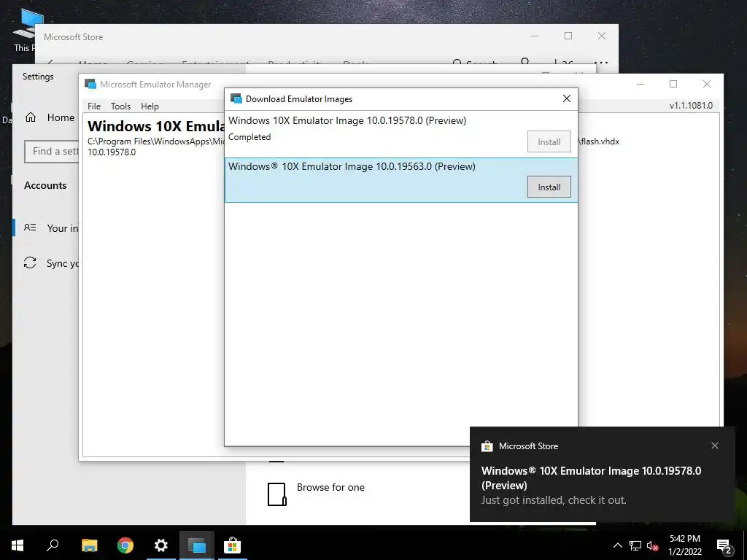Click the Accounts heading in Settings
747x560 pixels.
[x=45, y=185]
